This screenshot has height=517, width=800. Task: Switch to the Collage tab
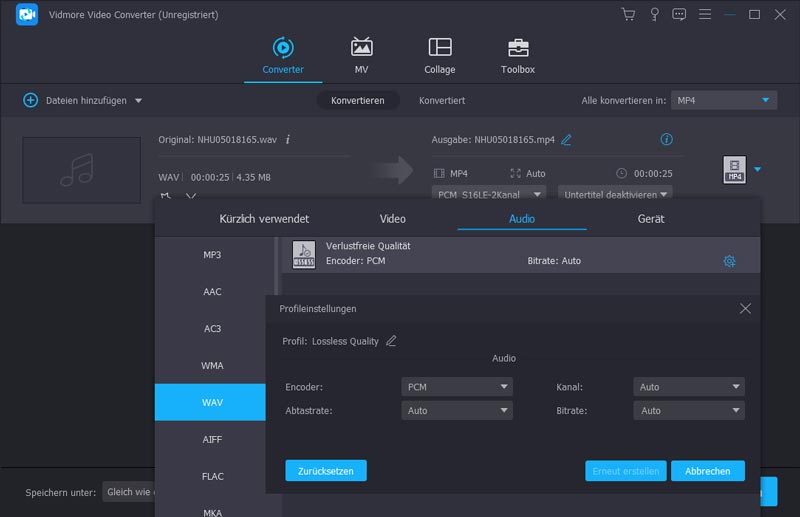pyautogui.click(x=439, y=56)
